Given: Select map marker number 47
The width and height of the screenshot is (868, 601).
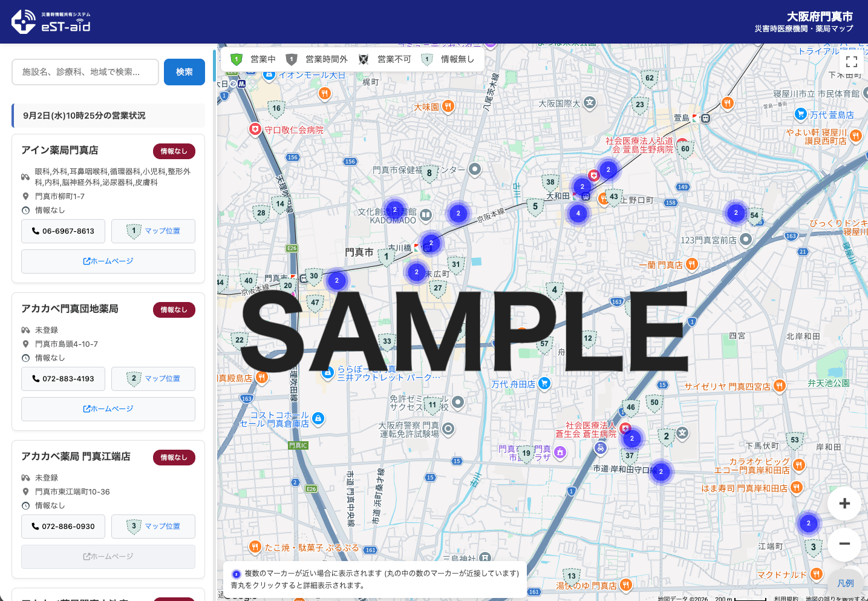Looking at the screenshot, I should click(x=315, y=303).
